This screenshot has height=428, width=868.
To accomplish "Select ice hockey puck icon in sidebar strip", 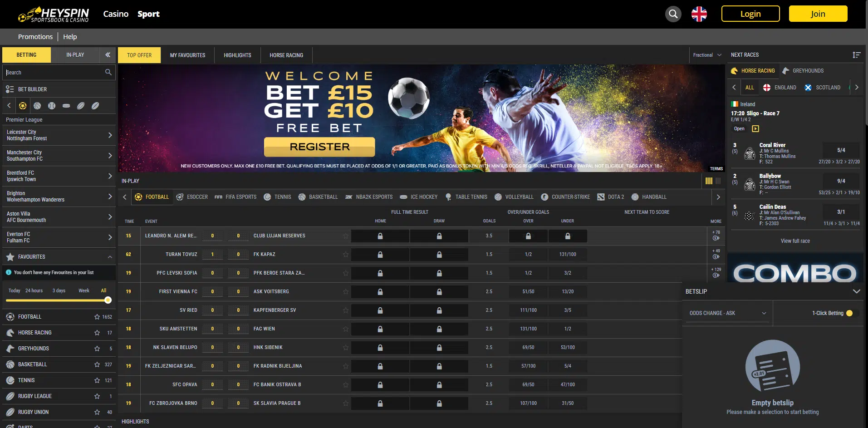I will pyautogui.click(x=66, y=106).
